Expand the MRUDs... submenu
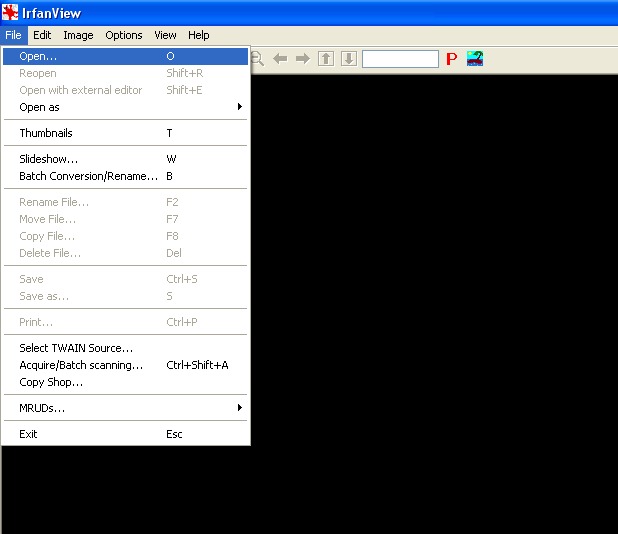 [125, 408]
